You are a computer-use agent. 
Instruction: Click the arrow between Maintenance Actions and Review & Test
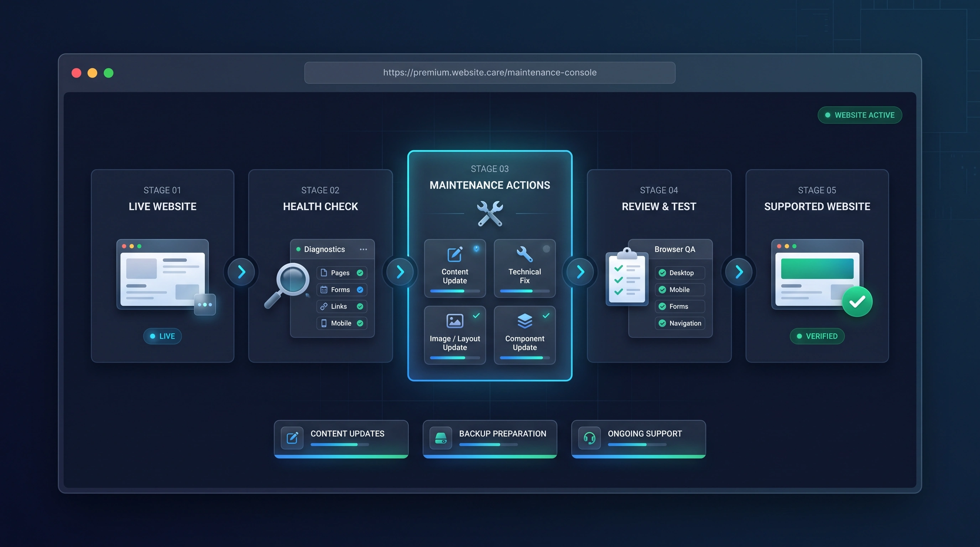[x=580, y=272]
